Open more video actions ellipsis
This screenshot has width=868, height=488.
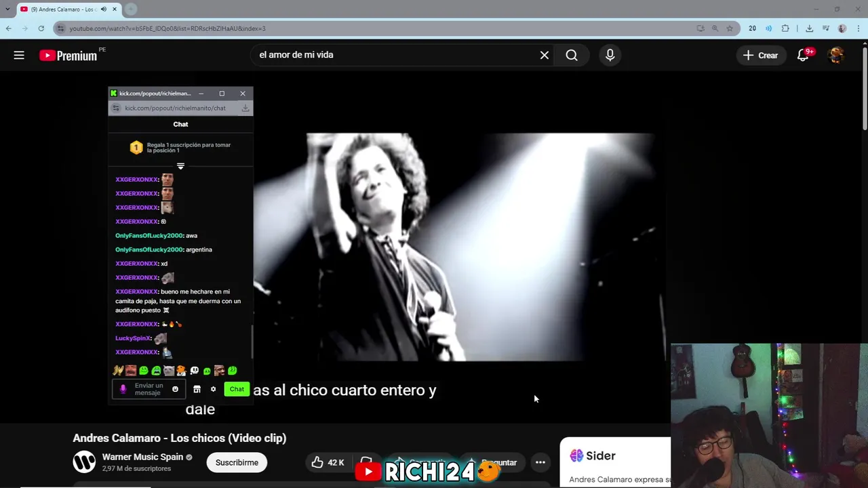pos(540,462)
